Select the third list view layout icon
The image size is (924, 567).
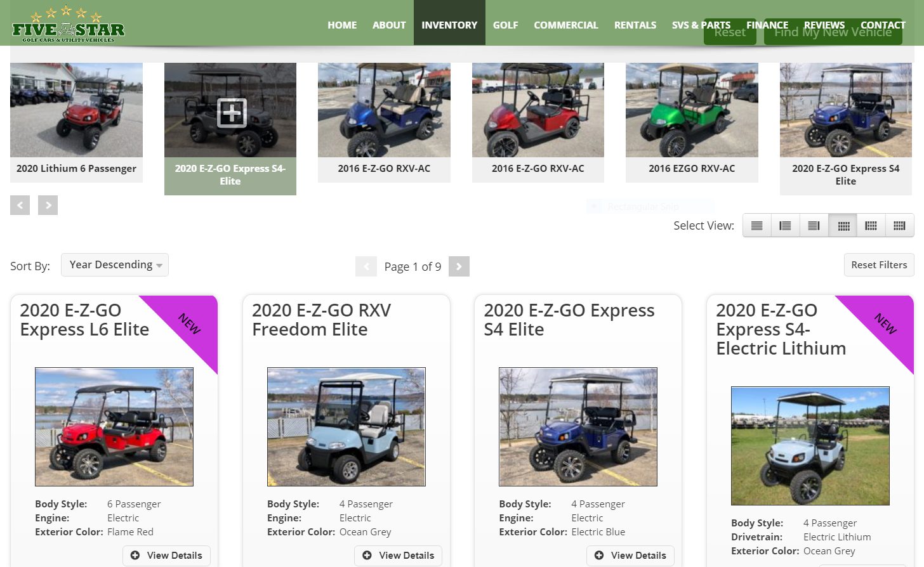[x=814, y=226]
